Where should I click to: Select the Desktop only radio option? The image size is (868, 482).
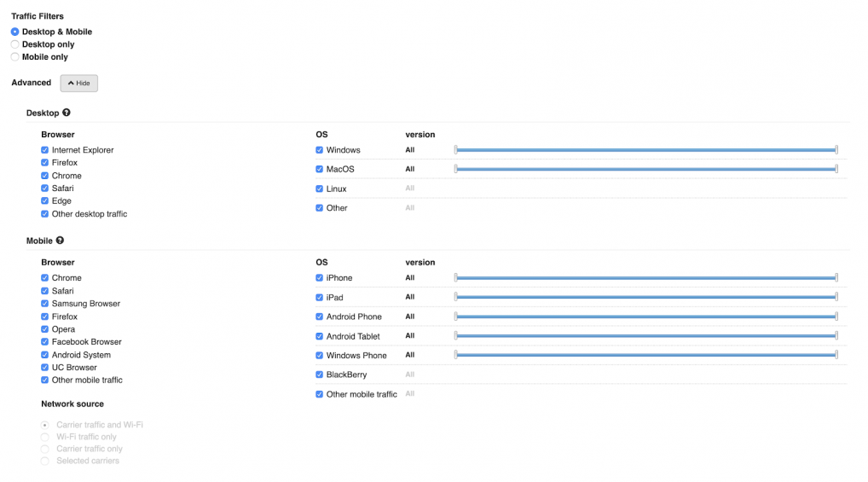pos(15,44)
